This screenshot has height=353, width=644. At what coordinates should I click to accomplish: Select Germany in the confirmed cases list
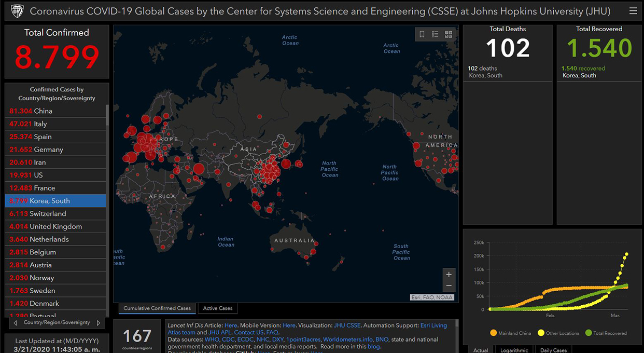(55, 150)
